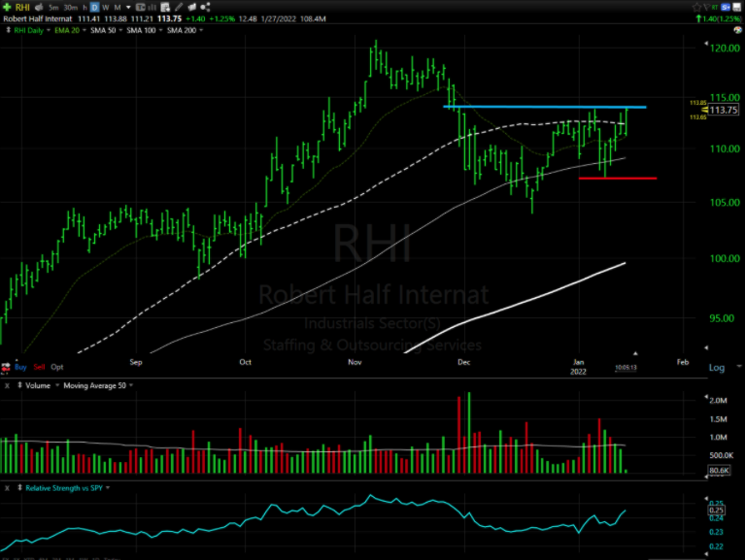Click the 10:05:13 time label
Image resolution: width=745 pixels, height=560 pixels.
[x=626, y=367]
